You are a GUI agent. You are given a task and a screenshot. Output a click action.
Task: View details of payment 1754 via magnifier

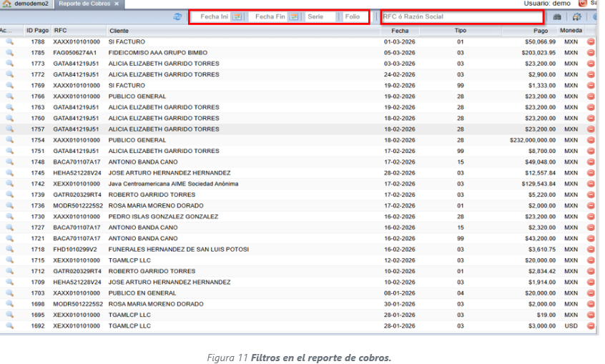pos(9,140)
